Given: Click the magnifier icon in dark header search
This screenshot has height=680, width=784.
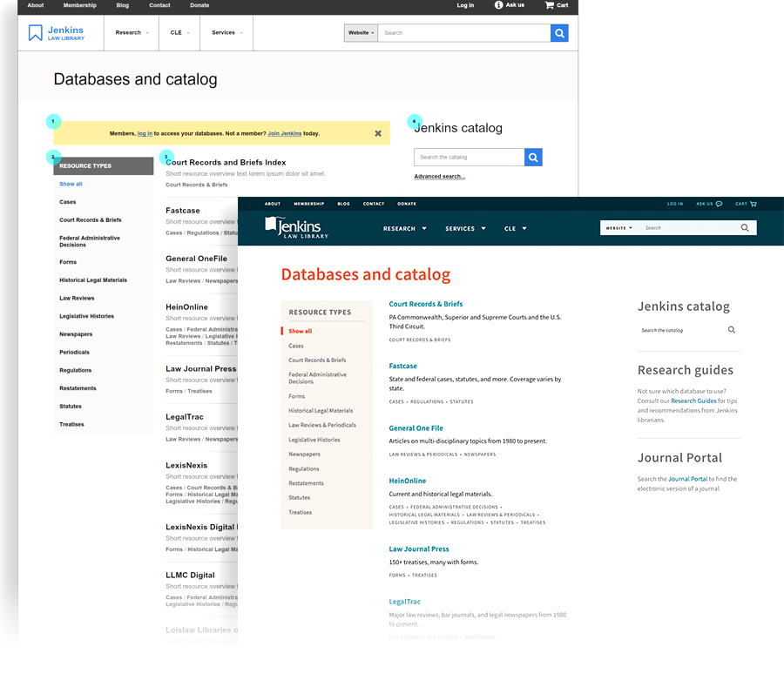Looking at the screenshot, I should (745, 228).
